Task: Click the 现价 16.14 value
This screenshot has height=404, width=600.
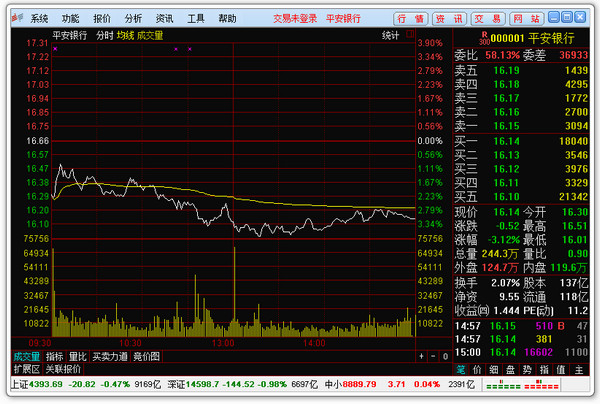Action: pos(506,212)
